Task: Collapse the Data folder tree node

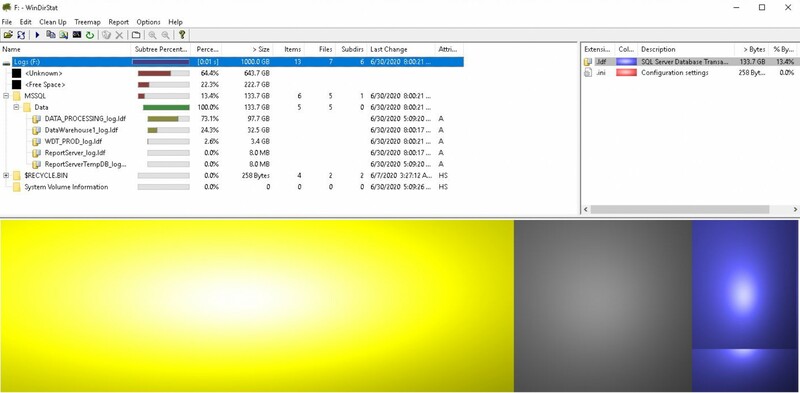Action: click(x=16, y=107)
